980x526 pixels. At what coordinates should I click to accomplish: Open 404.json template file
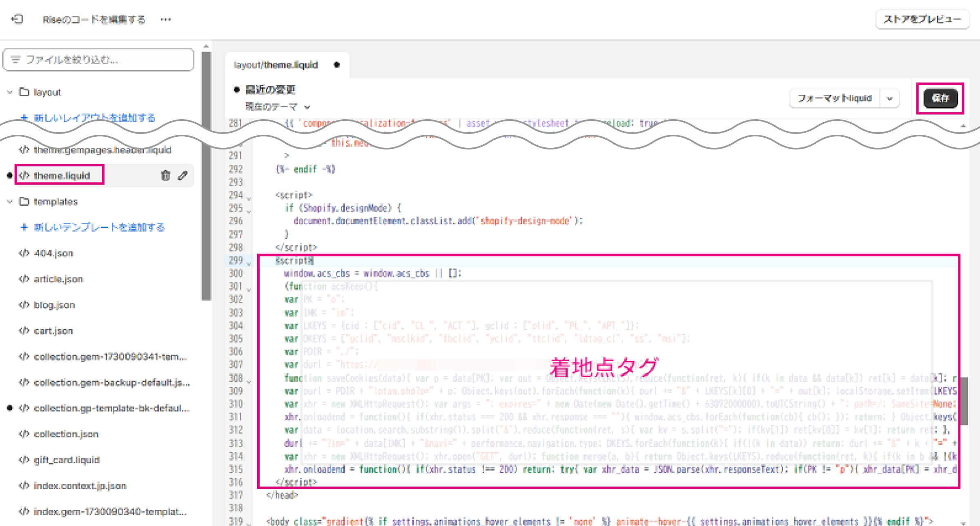(53, 253)
